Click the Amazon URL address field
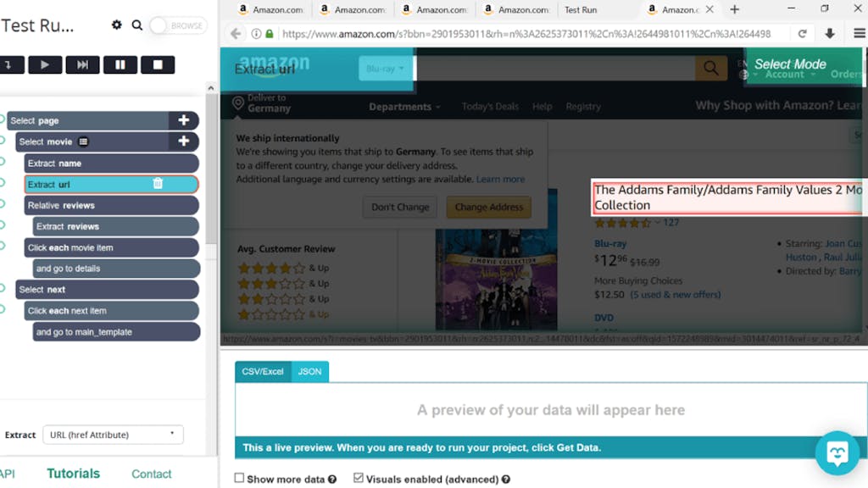 (526, 34)
